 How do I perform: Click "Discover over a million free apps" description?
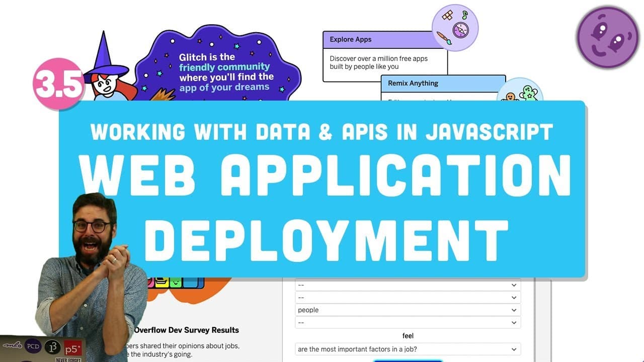(x=378, y=62)
